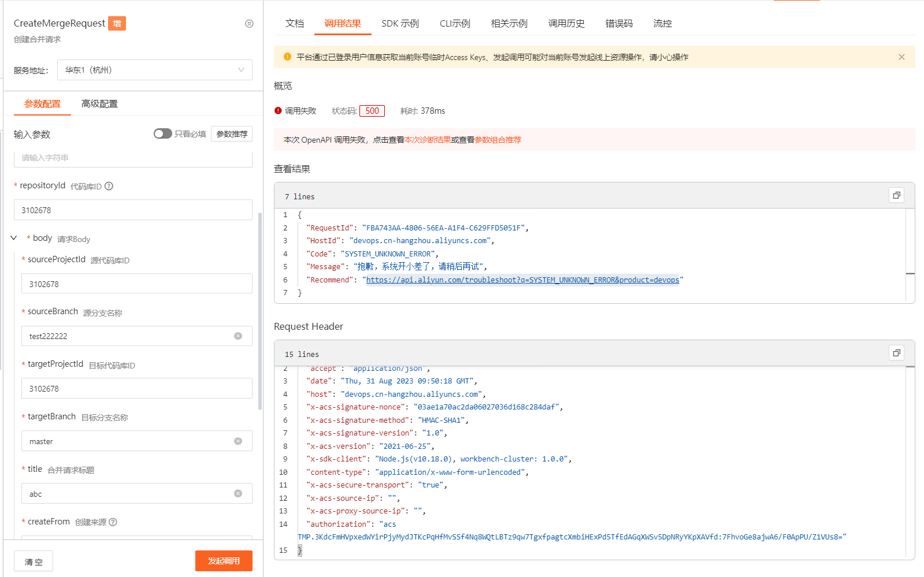Viewport: 924px width, 577px height.
Task: Click the 请输入字符串 input field
Action: [x=133, y=159]
